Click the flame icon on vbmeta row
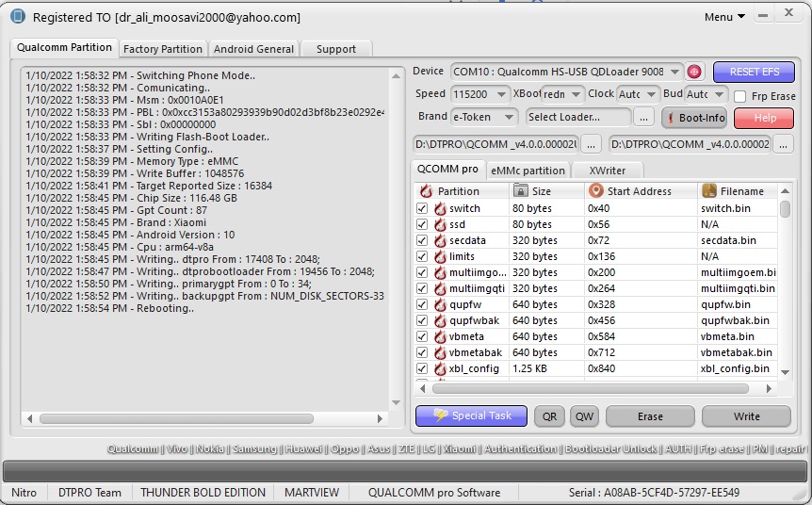 [440, 336]
